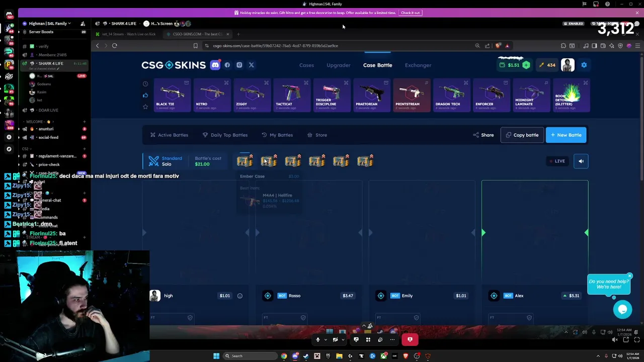The width and height of the screenshot is (644, 362).
Task: Click the Share button
Action: pyautogui.click(x=484, y=135)
